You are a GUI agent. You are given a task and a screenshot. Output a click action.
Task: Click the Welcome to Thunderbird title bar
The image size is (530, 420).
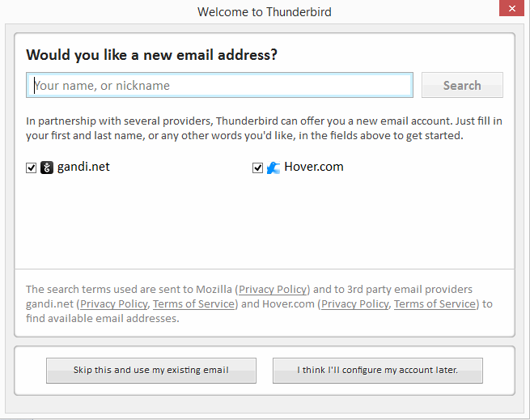tap(265, 12)
